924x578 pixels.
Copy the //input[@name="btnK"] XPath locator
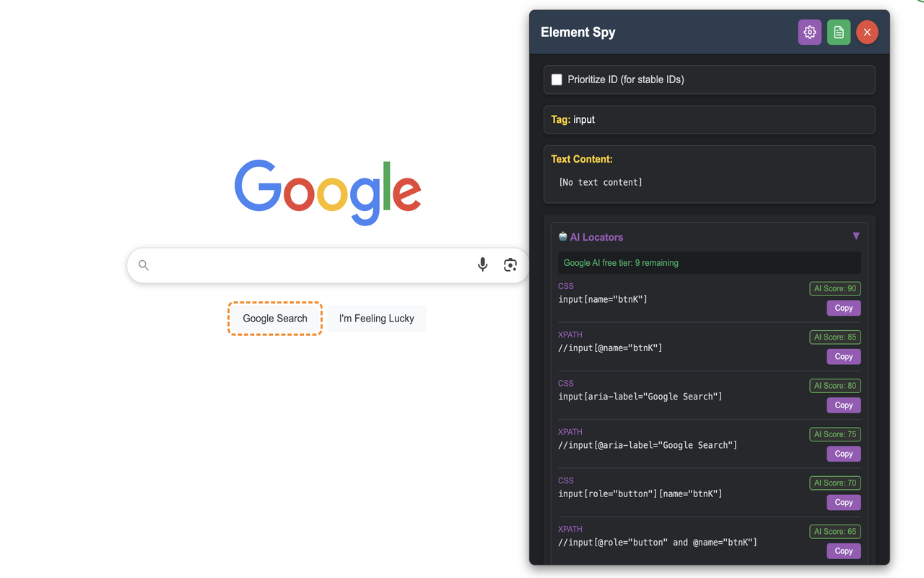843,356
